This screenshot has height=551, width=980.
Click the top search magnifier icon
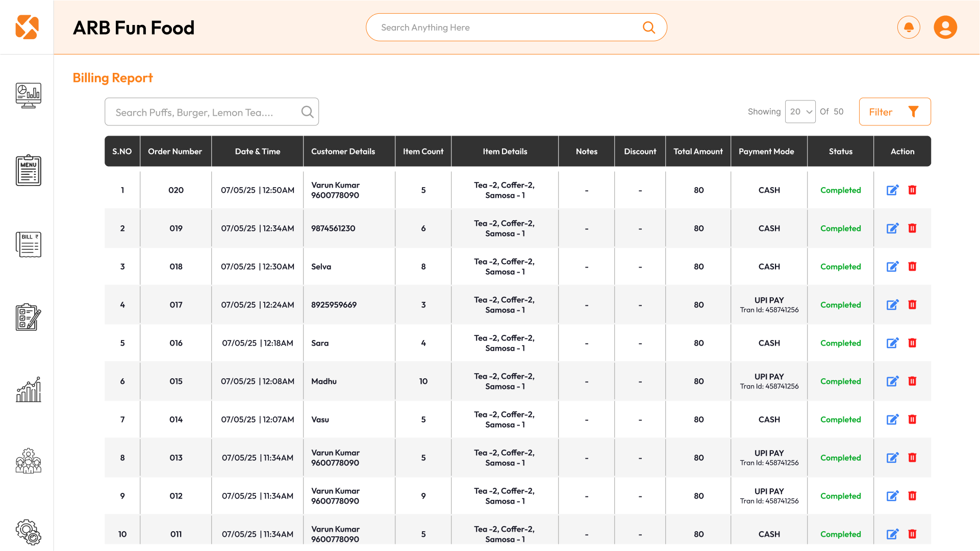[649, 28]
